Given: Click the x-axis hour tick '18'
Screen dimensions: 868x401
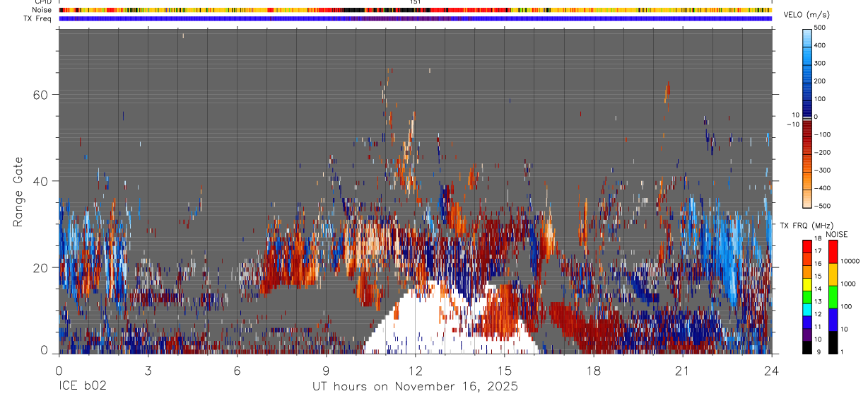Looking at the screenshot, I should pyautogui.click(x=594, y=370).
